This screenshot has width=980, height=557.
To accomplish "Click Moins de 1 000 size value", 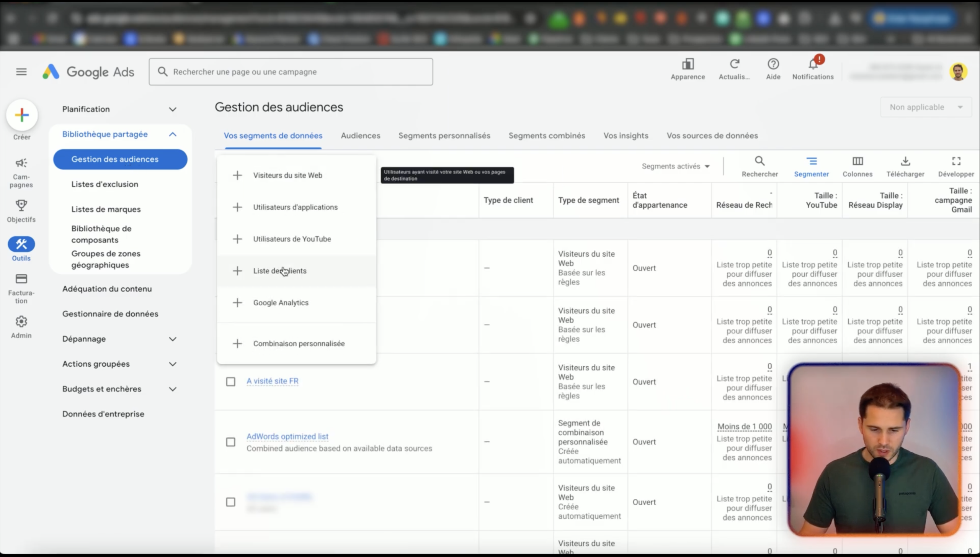I will coord(744,426).
